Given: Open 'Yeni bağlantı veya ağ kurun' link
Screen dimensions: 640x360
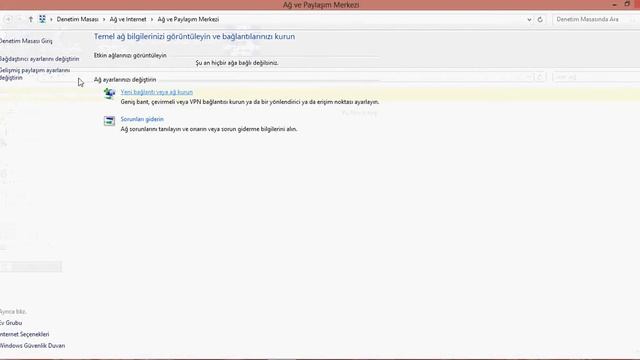Looking at the screenshot, I should 157,92.
